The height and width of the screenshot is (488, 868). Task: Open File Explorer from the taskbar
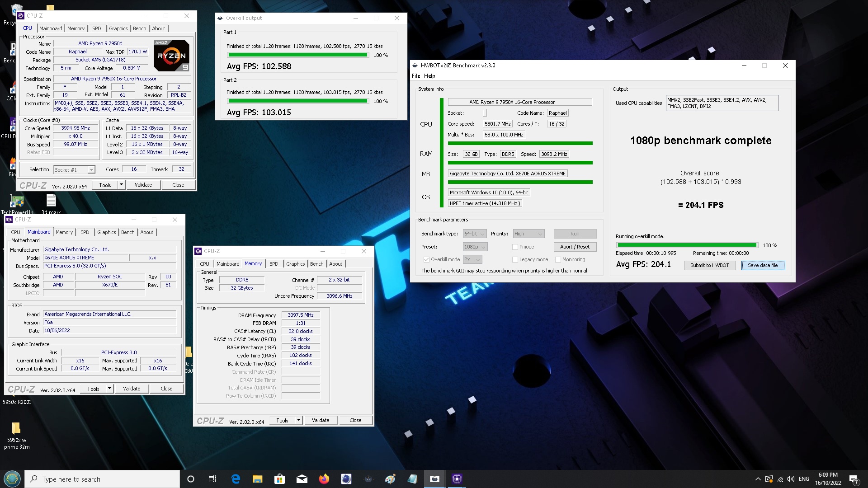[x=257, y=479]
